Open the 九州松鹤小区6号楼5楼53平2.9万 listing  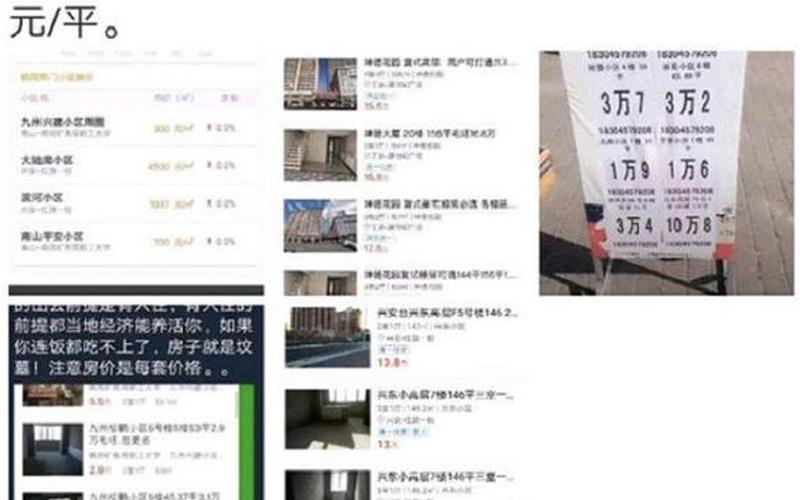click(x=157, y=433)
